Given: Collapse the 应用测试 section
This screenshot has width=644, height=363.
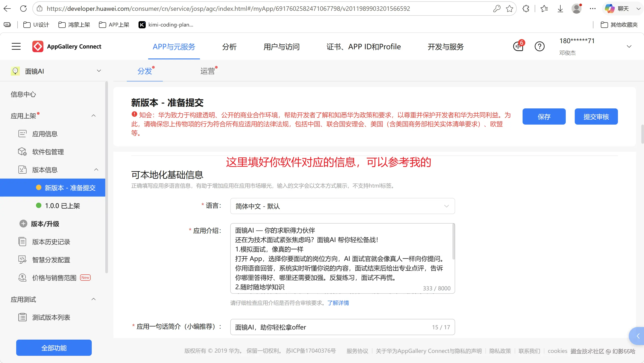Looking at the screenshot, I should 94,299.
